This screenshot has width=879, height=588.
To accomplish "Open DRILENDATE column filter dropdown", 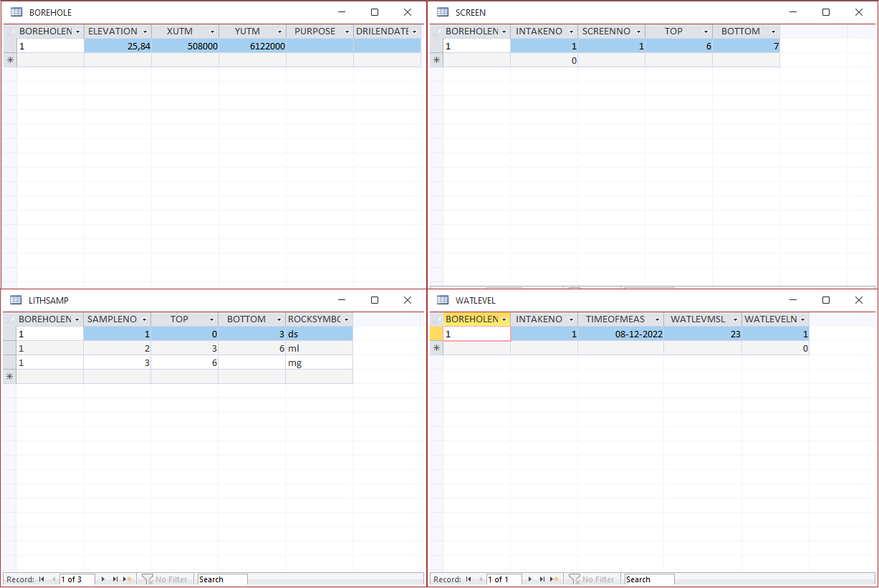I will 414,32.
